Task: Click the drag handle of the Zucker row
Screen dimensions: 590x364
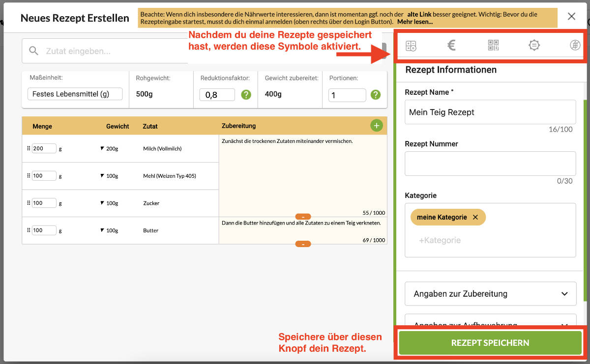Action: tap(29, 203)
